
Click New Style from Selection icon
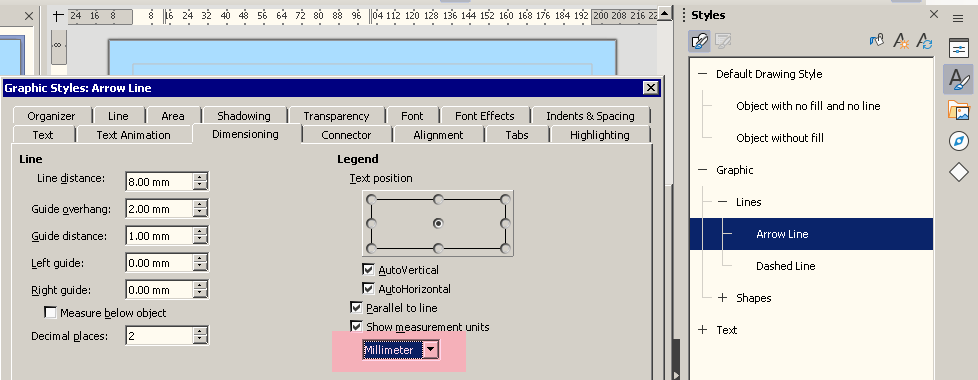(900, 41)
